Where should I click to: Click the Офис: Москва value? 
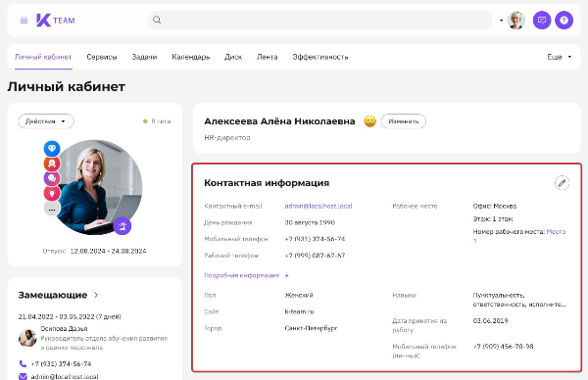(x=495, y=206)
